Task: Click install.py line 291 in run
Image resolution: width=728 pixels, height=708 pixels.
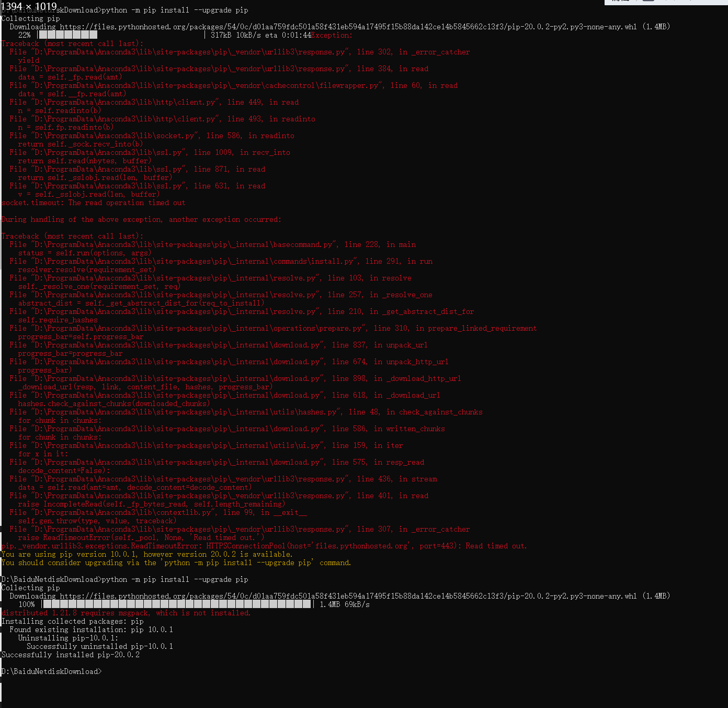Action: click(221, 261)
